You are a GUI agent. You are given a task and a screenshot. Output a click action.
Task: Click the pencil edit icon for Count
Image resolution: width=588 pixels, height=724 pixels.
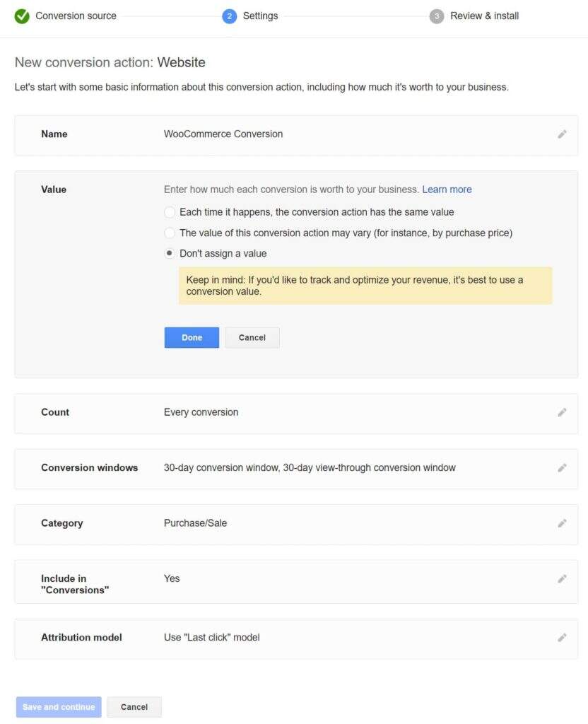pos(562,412)
